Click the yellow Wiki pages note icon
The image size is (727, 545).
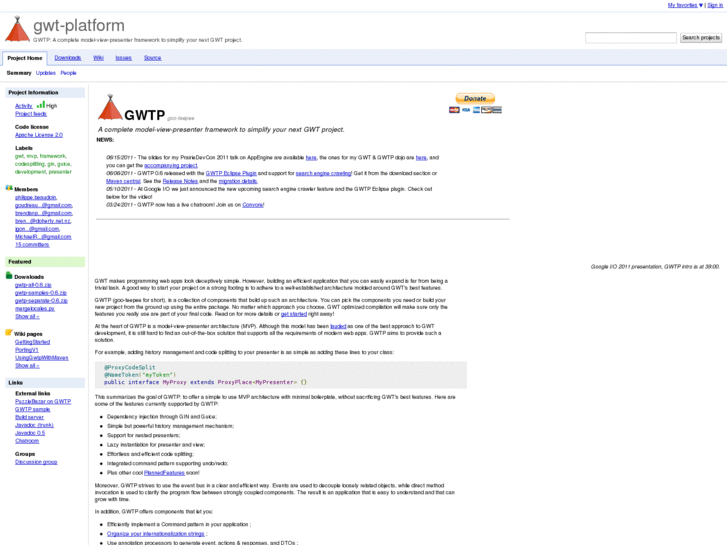[x=9, y=333]
